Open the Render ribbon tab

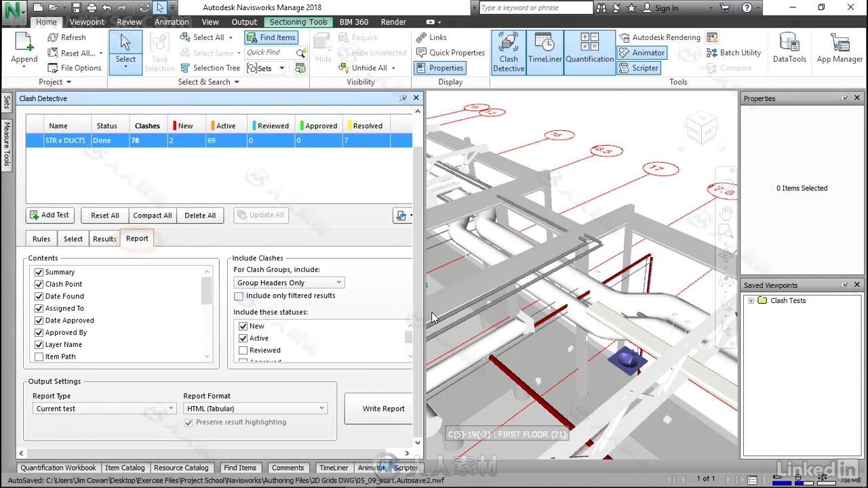(x=393, y=22)
